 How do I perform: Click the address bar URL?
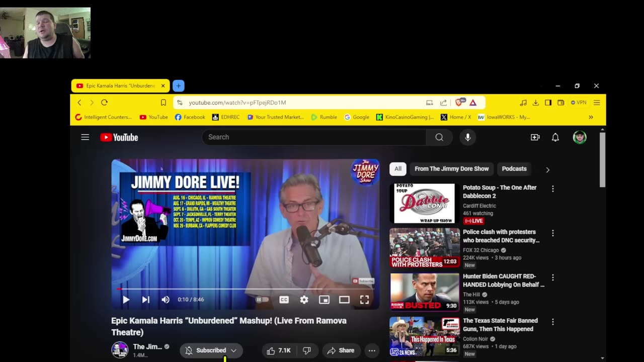click(x=237, y=103)
